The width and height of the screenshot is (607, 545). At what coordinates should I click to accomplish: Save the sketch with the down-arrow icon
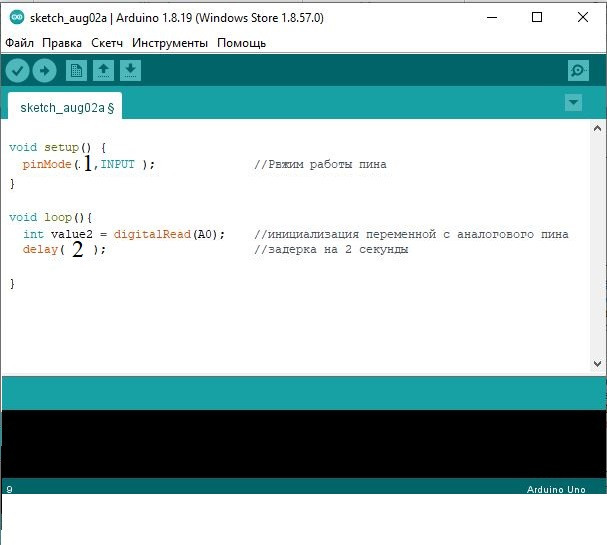click(130, 70)
